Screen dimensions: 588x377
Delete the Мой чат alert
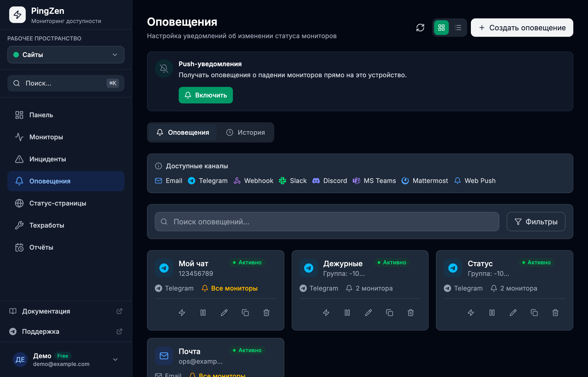pos(266,313)
